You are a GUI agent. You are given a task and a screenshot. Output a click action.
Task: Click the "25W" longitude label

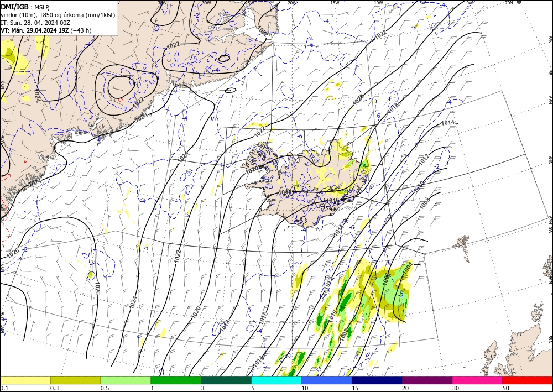point(249,3)
